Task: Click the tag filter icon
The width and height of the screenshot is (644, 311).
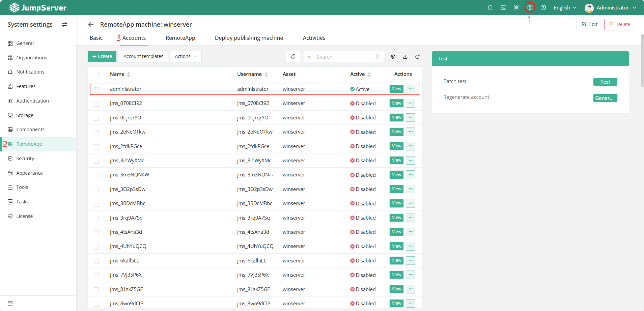Action: click(293, 57)
